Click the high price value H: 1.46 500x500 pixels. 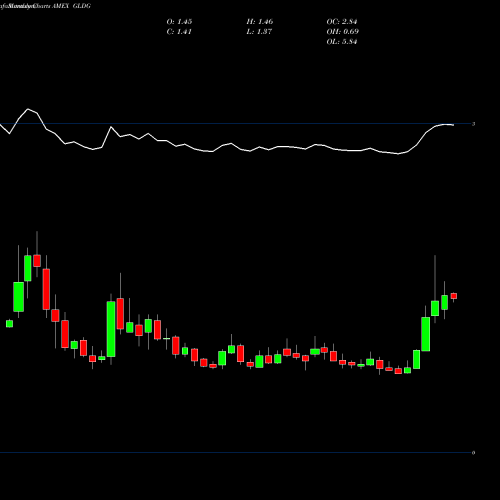point(260,22)
